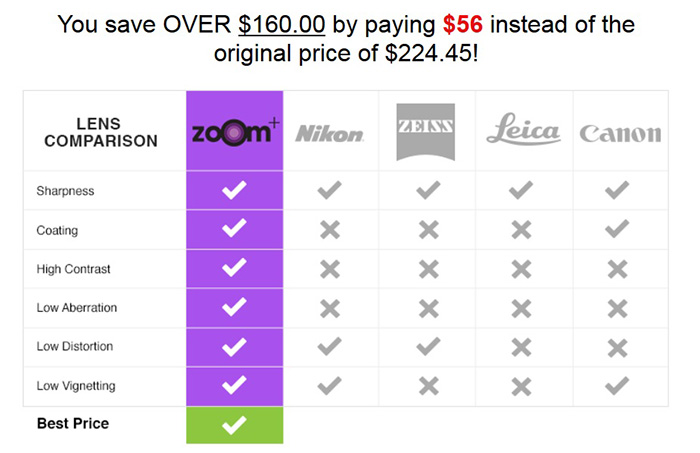
Task: Click the white checkmark in green Best Price cell
Action: click(x=234, y=425)
